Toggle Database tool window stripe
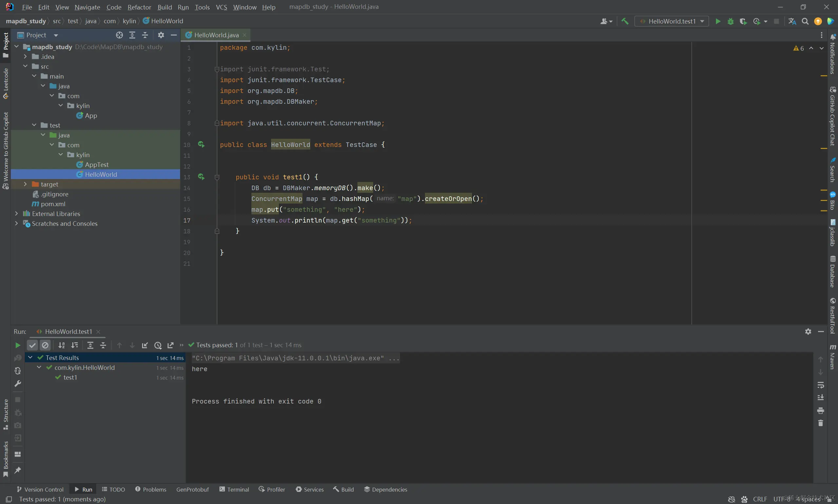The image size is (838, 504). click(x=832, y=272)
